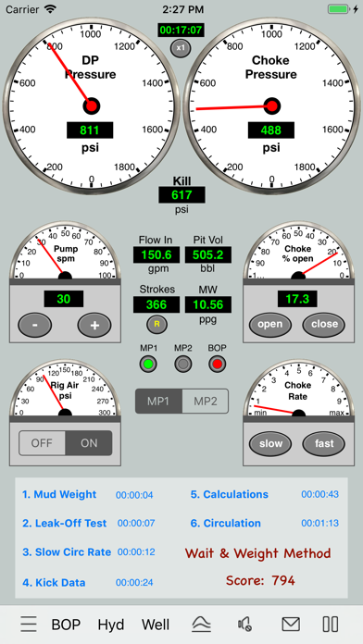Click the Choke Rate gauge dial
Screen dimensions: 363x644
(298, 389)
